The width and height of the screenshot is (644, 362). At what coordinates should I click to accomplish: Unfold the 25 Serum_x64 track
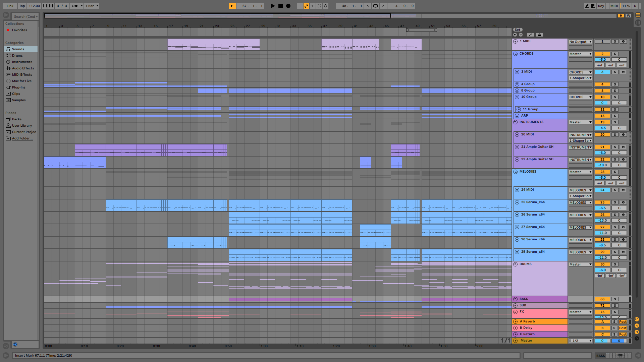[x=517, y=202]
